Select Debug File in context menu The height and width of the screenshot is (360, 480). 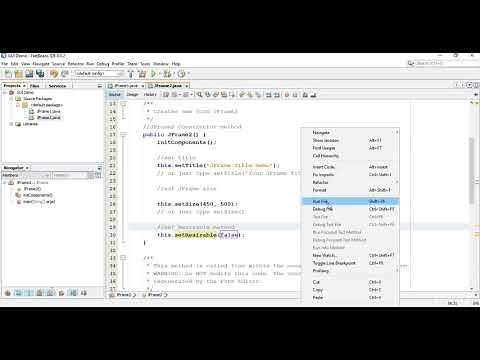[x=350, y=209]
